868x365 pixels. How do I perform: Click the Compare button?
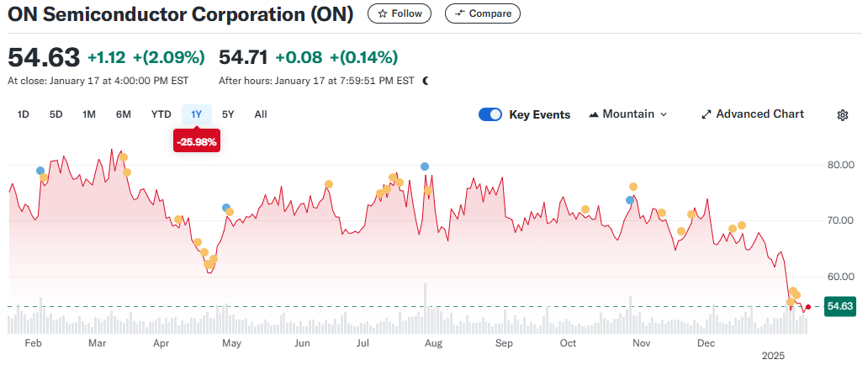pyautogui.click(x=483, y=13)
